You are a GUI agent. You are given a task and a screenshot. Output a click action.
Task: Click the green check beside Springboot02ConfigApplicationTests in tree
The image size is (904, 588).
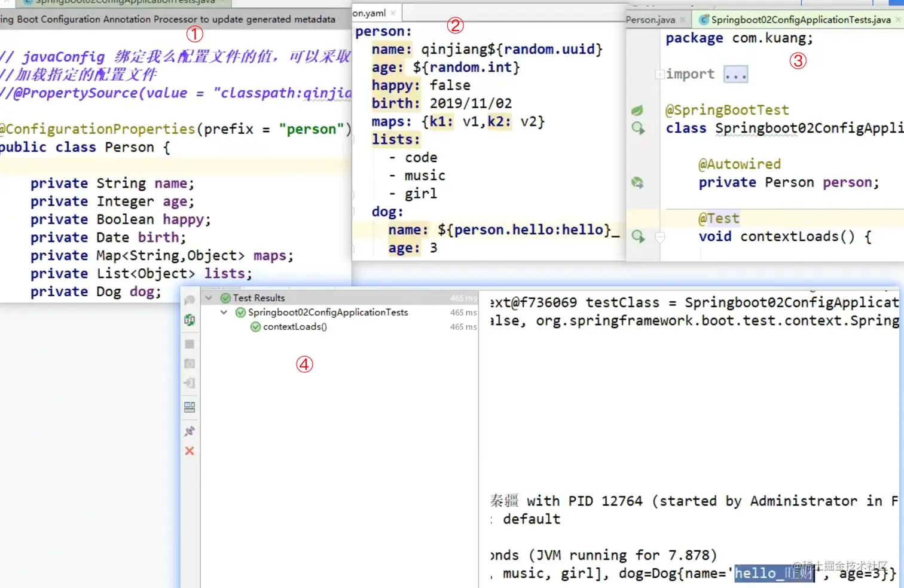tap(240, 313)
